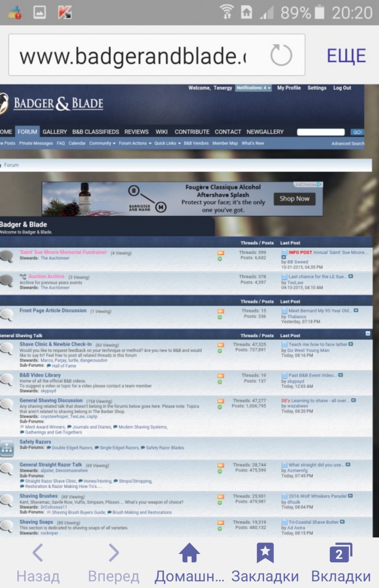Click the Shop Now ad button

(x=295, y=199)
